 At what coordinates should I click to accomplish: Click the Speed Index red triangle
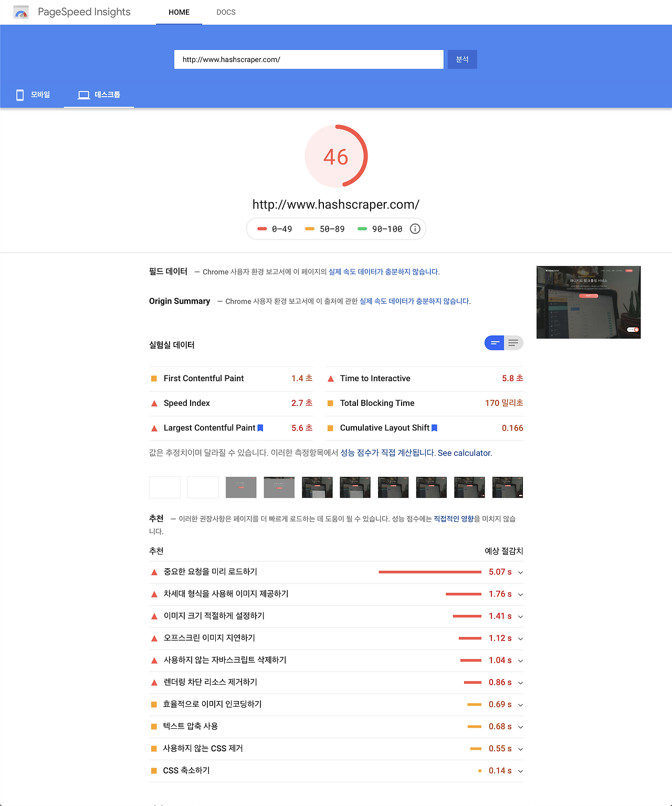click(154, 403)
